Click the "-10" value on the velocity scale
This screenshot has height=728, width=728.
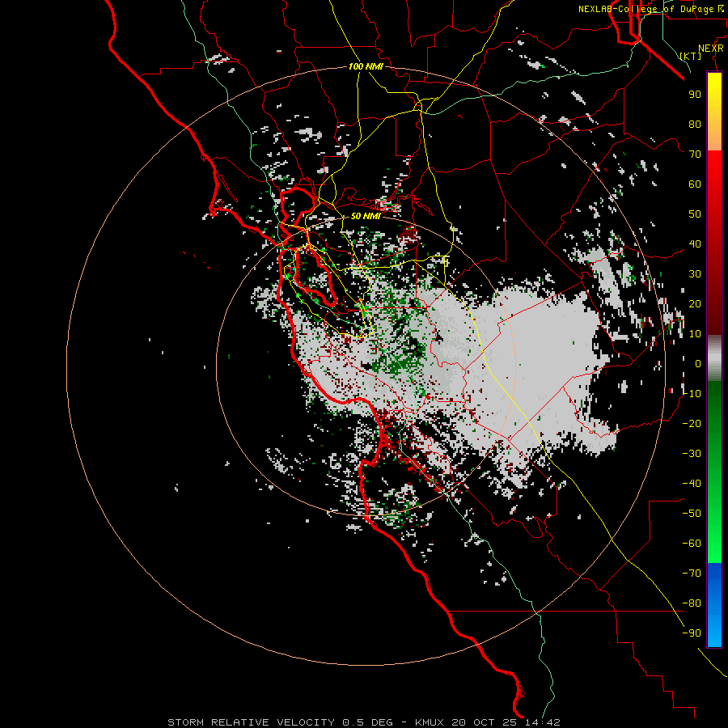point(692,394)
